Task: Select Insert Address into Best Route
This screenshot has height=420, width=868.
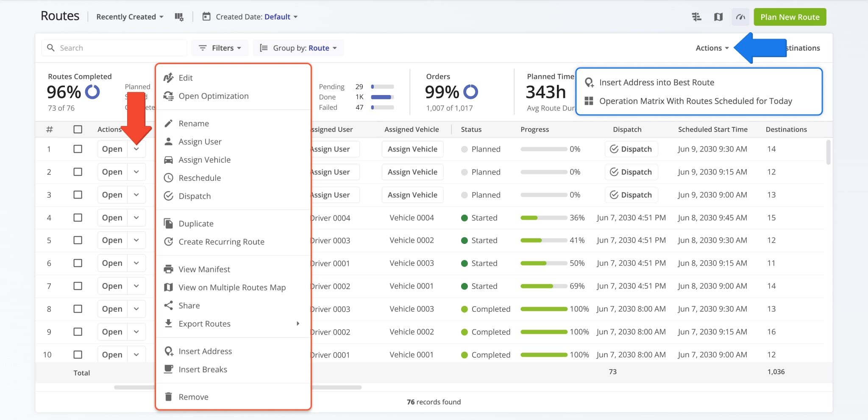Action: (x=657, y=82)
